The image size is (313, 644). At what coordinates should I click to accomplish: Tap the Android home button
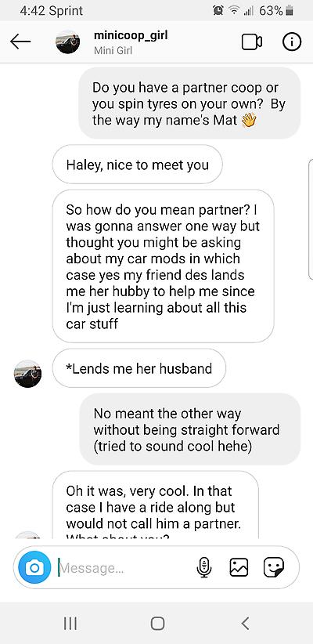(x=157, y=624)
